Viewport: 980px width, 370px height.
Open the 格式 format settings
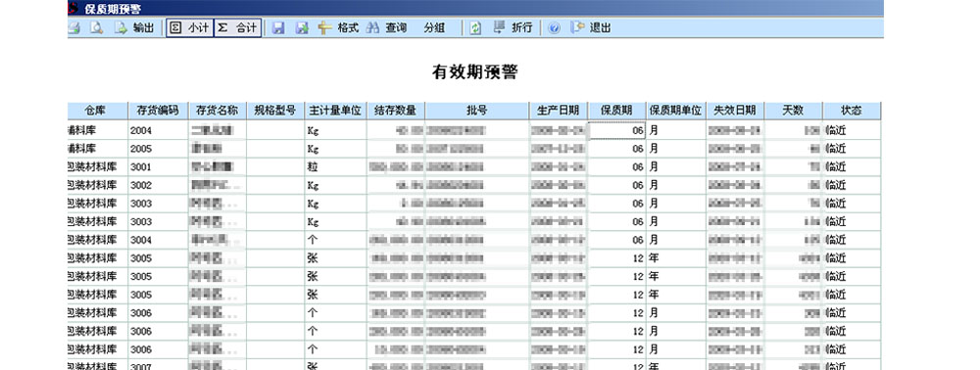(x=338, y=28)
